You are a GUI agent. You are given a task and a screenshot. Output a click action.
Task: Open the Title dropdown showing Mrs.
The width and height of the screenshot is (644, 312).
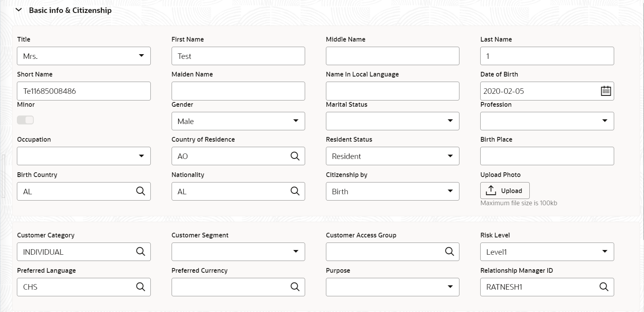pos(84,56)
